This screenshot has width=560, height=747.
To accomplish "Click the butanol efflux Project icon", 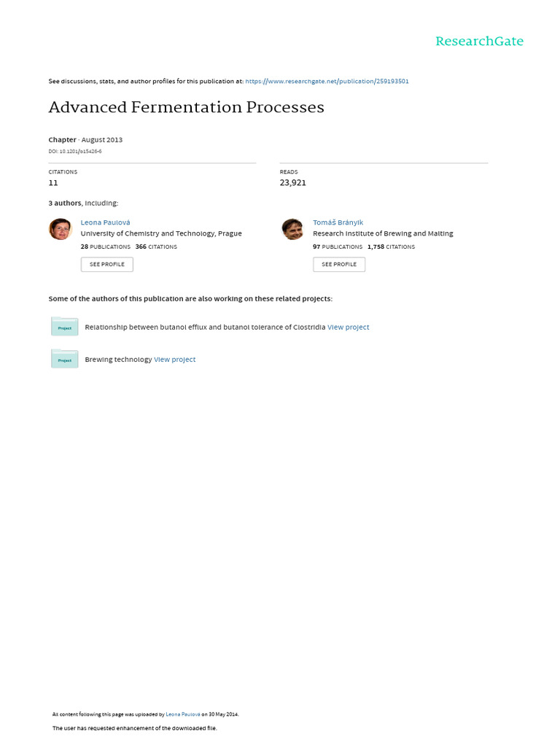I will (64, 327).
